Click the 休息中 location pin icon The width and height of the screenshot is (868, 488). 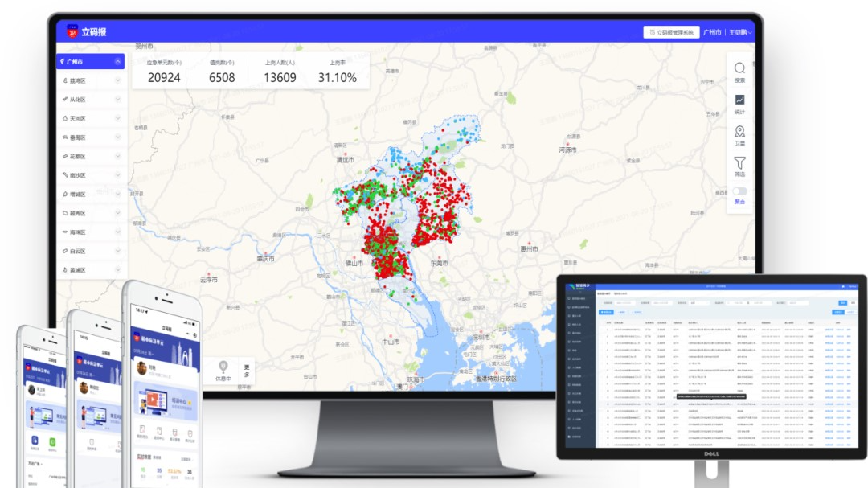tap(223, 366)
